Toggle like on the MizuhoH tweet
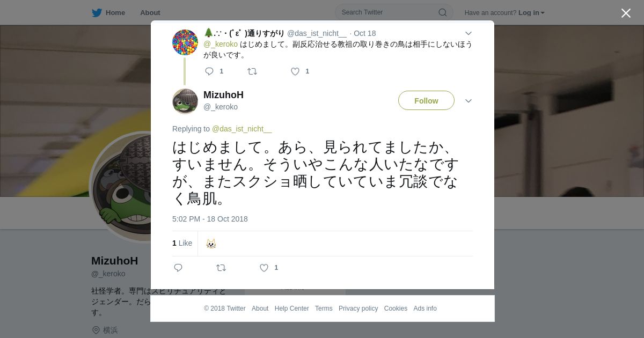644x338 pixels. (264, 268)
